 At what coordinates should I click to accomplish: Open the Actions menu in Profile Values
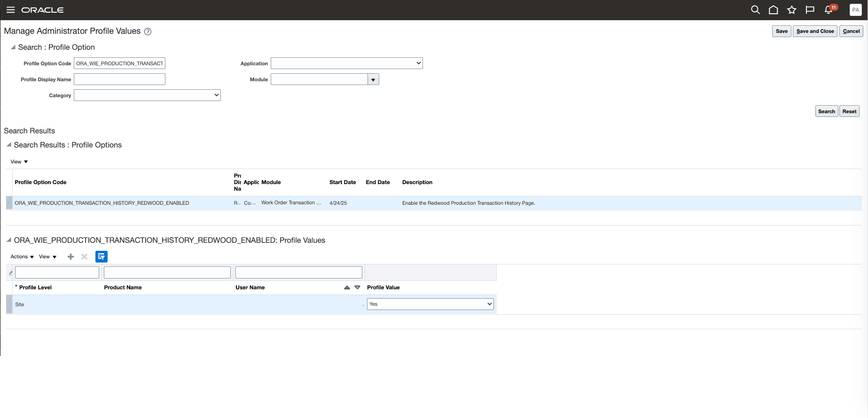click(x=22, y=256)
